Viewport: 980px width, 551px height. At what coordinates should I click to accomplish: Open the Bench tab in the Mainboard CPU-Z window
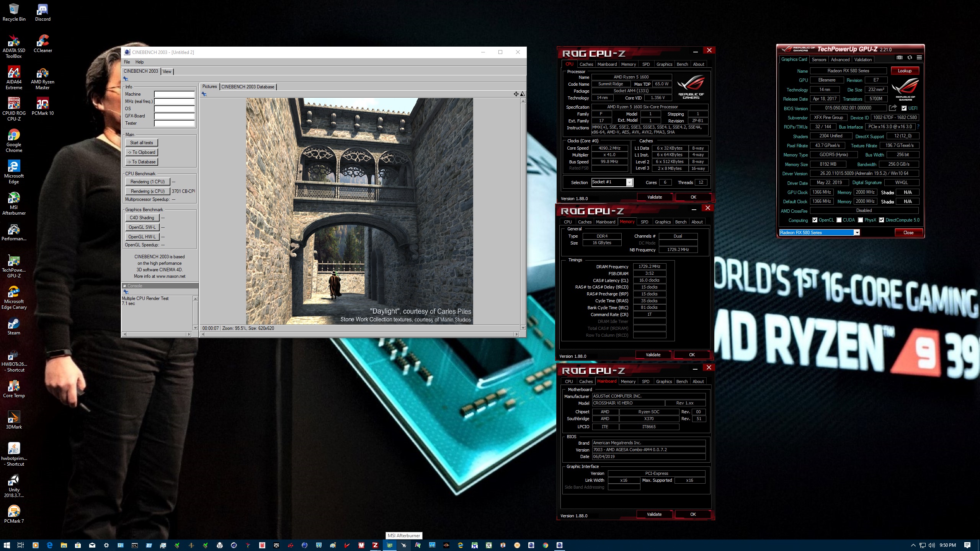coord(682,381)
